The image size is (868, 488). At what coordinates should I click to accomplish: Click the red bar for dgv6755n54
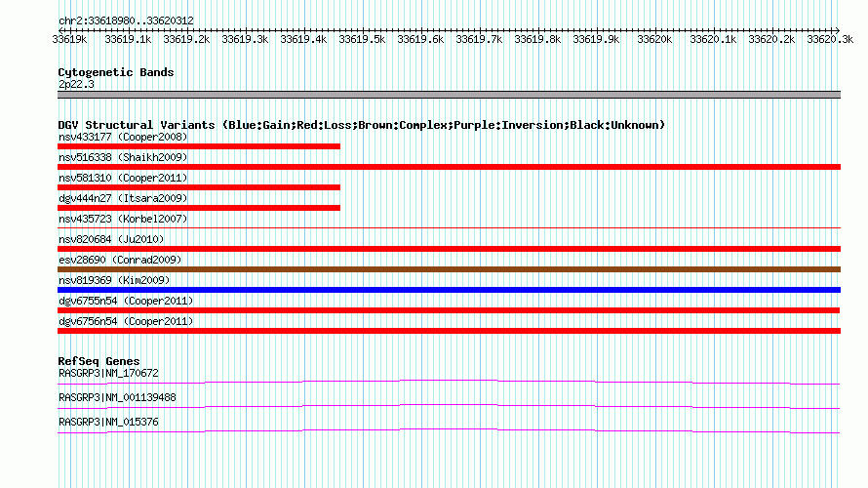coord(449,310)
